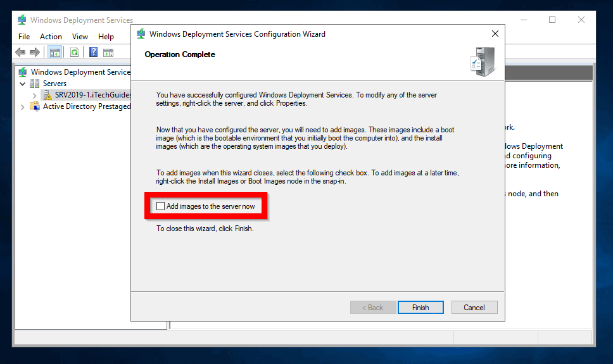This screenshot has height=364, width=613.
Task: Expand the SRV2019-1 server node
Action: pyautogui.click(x=34, y=95)
